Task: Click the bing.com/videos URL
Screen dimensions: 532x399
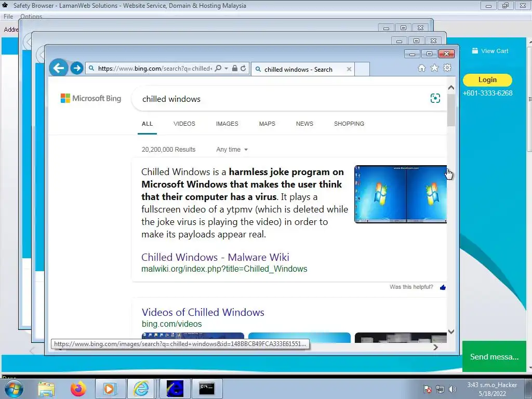Action: (171, 324)
